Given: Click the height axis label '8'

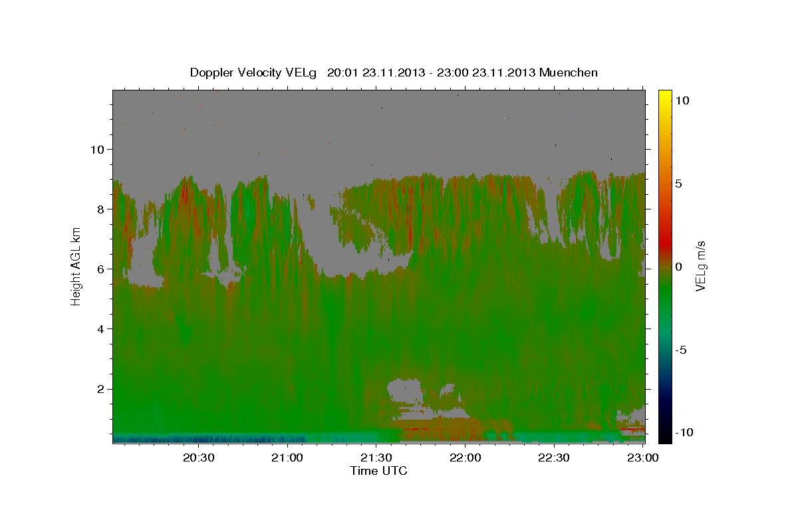Looking at the screenshot, I should coord(100,209).
